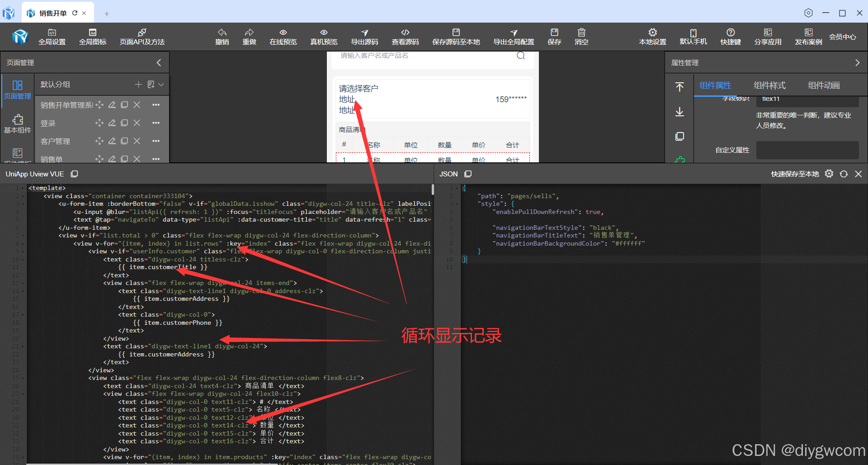Delete the 登录 page
The width and height of the screenshot is (868, 465).
pos(137,123)
